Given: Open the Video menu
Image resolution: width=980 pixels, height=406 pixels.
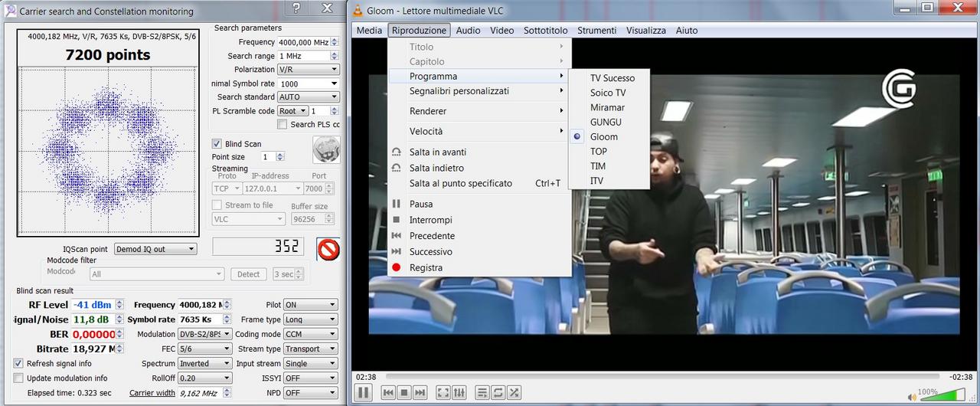Looking at the screenshot, I should coord(502,30).
